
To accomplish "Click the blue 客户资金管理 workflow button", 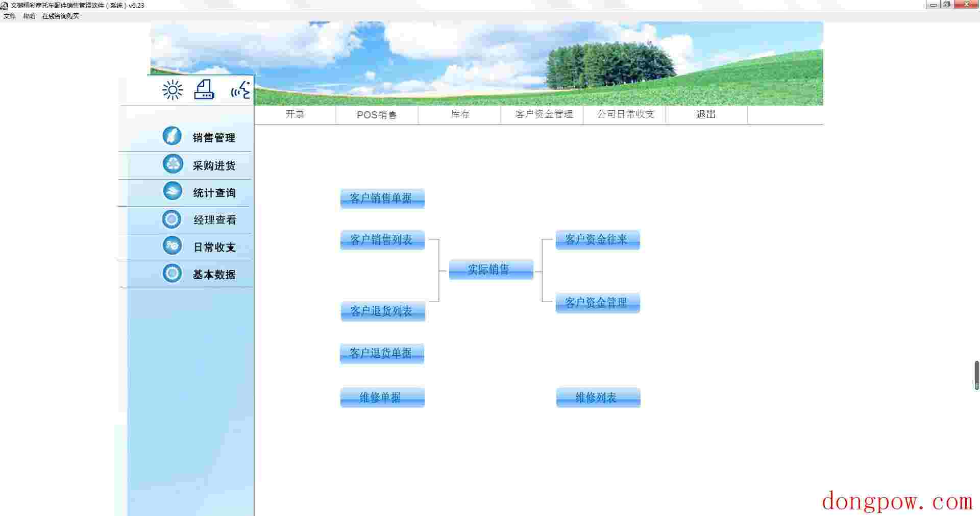I will [x=598, y=303].
